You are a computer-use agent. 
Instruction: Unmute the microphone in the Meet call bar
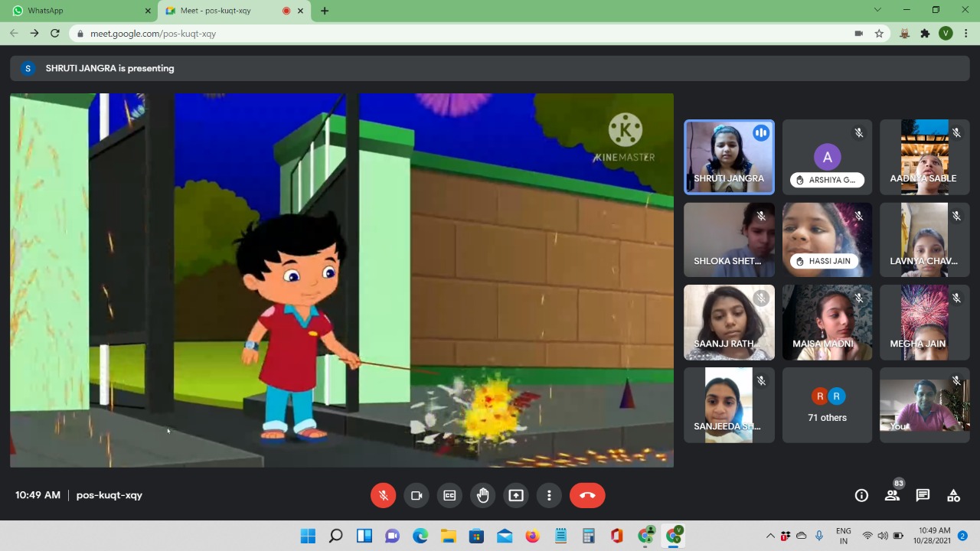[384, 495]
